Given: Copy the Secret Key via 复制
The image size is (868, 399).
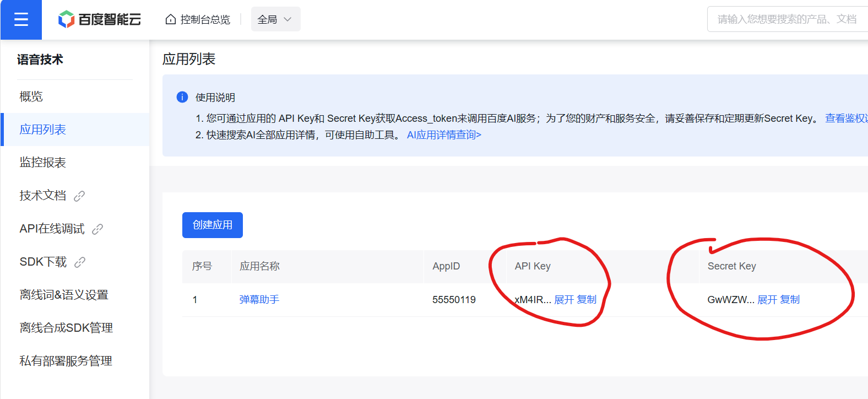Looking at the screenshot, I should 790,299.
